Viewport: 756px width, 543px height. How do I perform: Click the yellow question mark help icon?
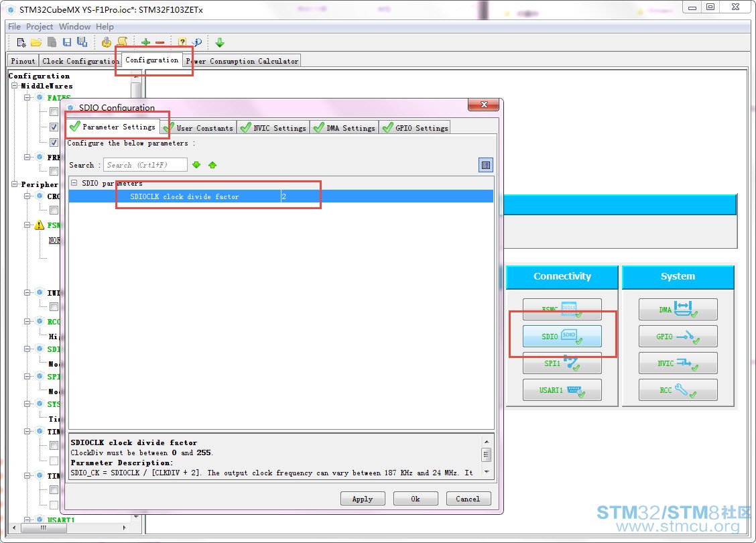click(x=182, y=42)
